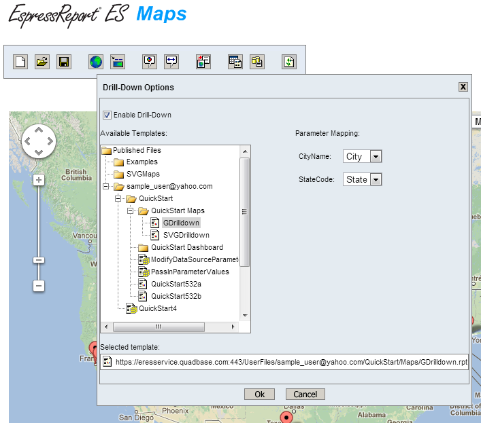Click the Selected template URL field

click(x=284, y=362)
